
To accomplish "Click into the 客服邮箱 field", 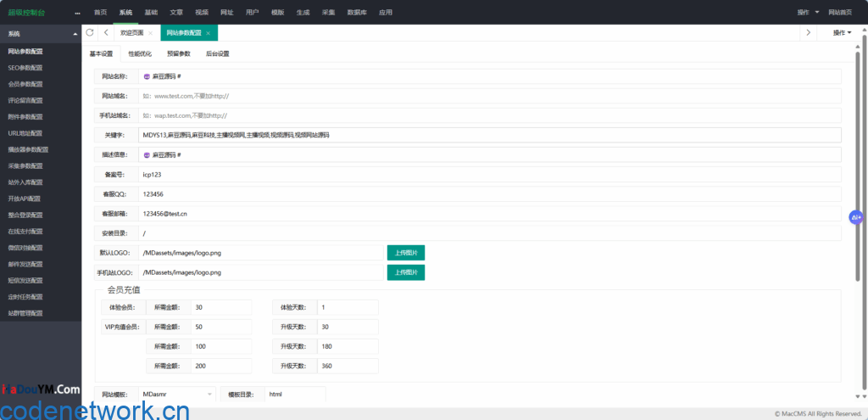I will click(489, 213).
